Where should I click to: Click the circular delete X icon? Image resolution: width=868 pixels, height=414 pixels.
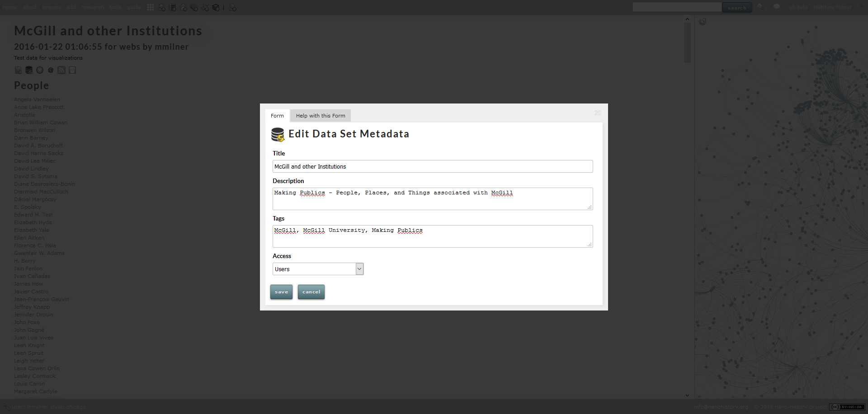tap(40, 70)
